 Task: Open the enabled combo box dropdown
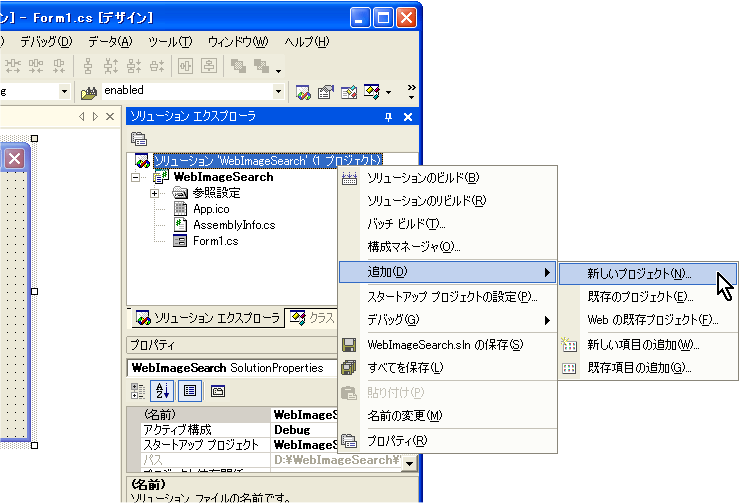click(278, 91)
